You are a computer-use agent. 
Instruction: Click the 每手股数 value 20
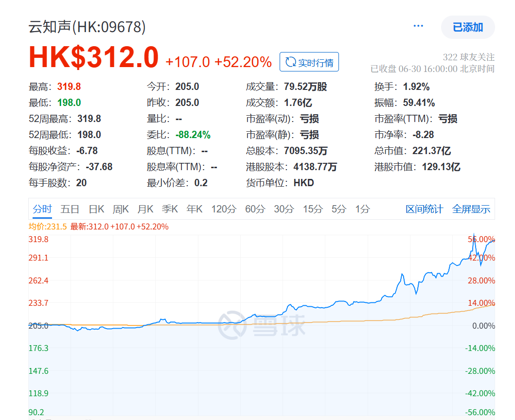[x=81, y=183]
